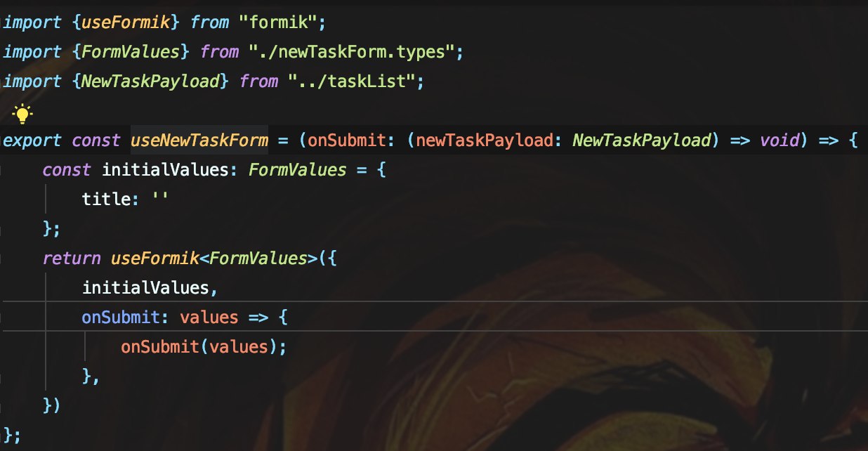The image size is (868, 451).
Task: Click the blue "onSubmit" property key
Action: click(121, 318)
